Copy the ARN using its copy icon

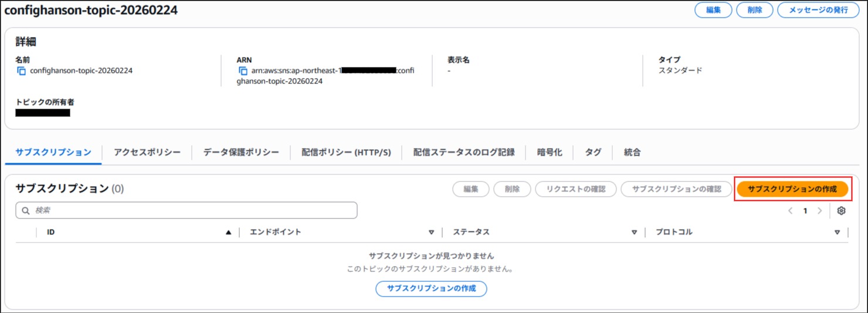coord(243,71)
